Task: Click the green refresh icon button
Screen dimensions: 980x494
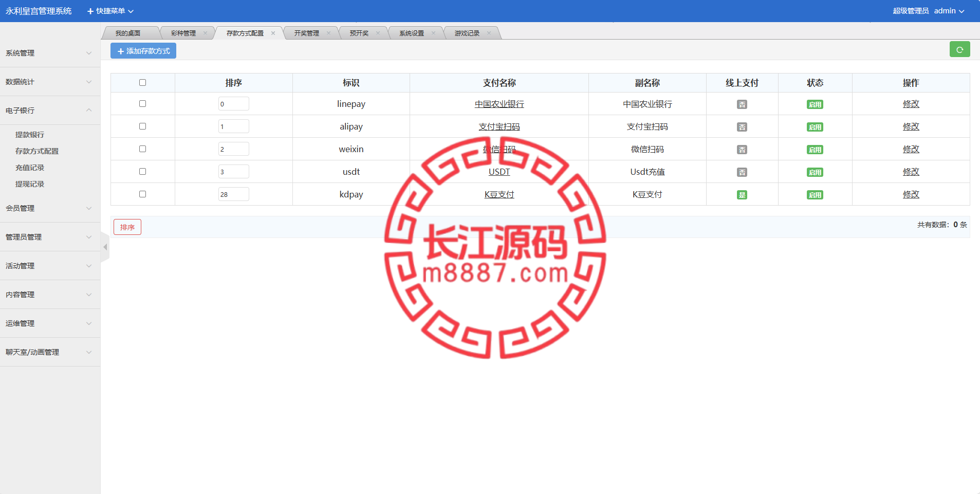Action: (959, 49)
